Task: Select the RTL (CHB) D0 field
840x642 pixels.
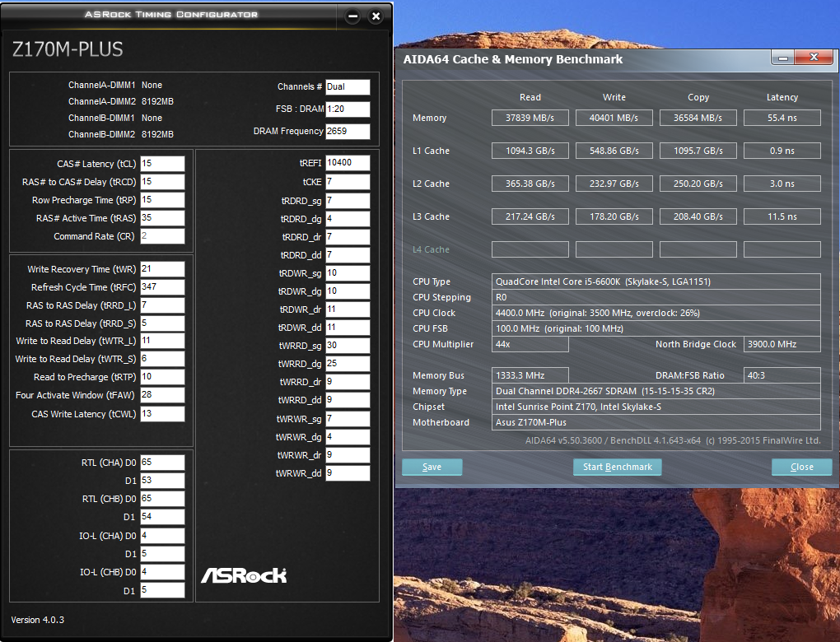Action: pyautogui.click(x=162, y=499)
